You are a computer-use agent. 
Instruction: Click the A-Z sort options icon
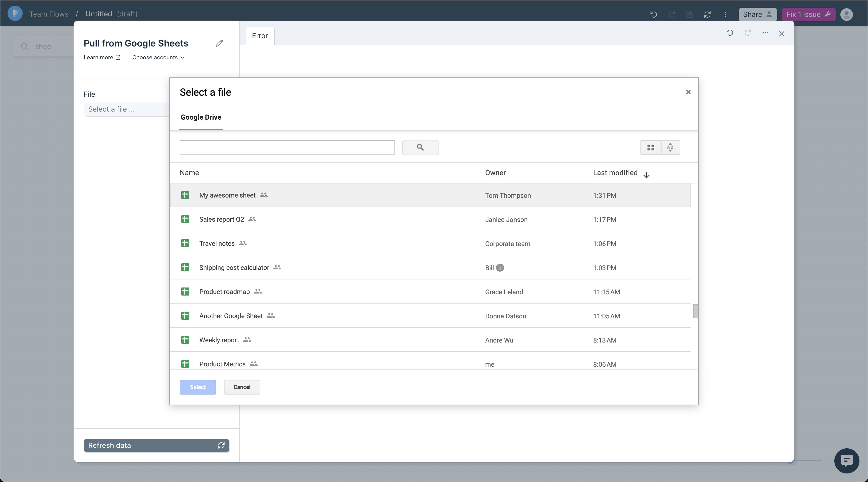670,148
